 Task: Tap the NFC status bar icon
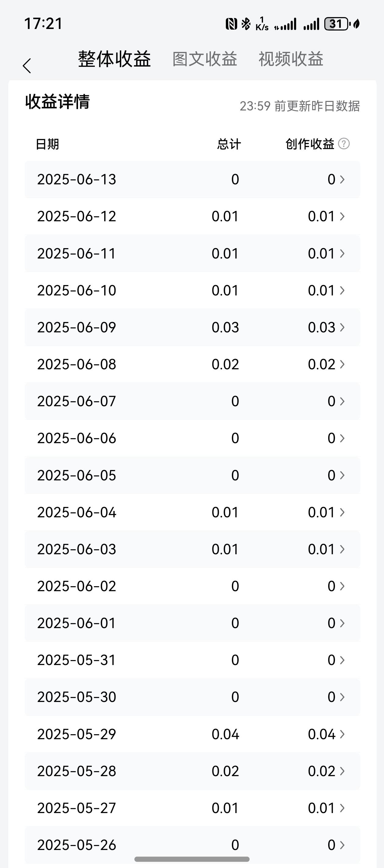tap(231, 24)
